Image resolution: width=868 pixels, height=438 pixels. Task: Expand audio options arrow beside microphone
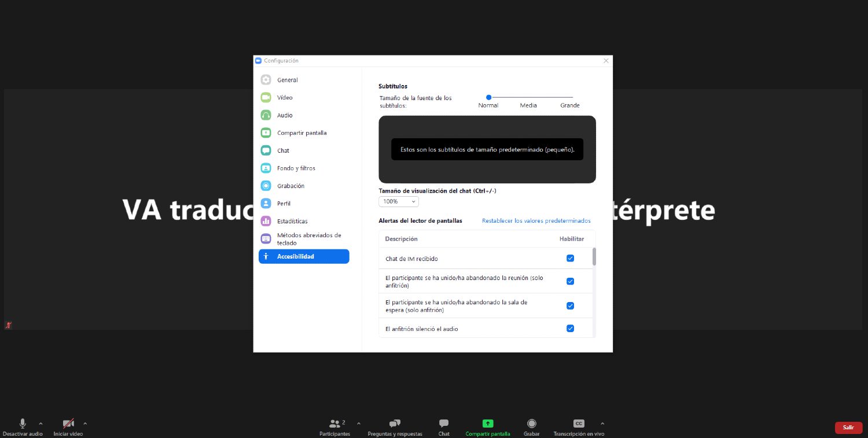coord(41,424)
